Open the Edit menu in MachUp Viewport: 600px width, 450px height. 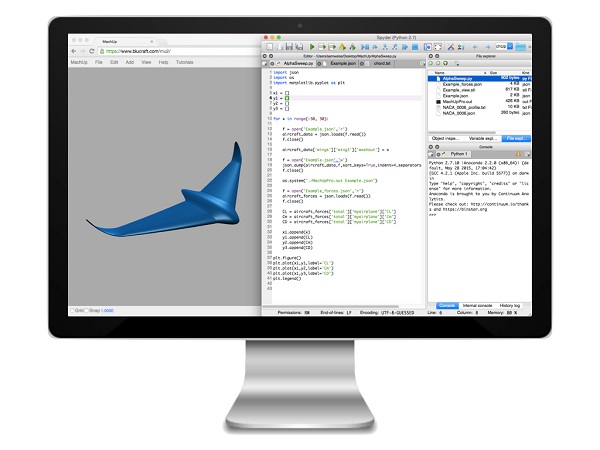coord(114,62)
